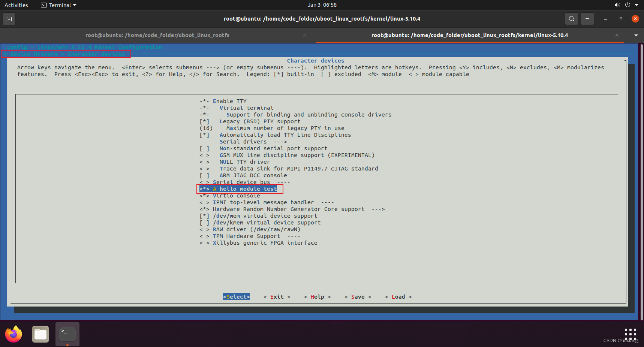Viewport: 644px width, 347px height.
Task: Close the terminal window
Action: click(635, 19)
